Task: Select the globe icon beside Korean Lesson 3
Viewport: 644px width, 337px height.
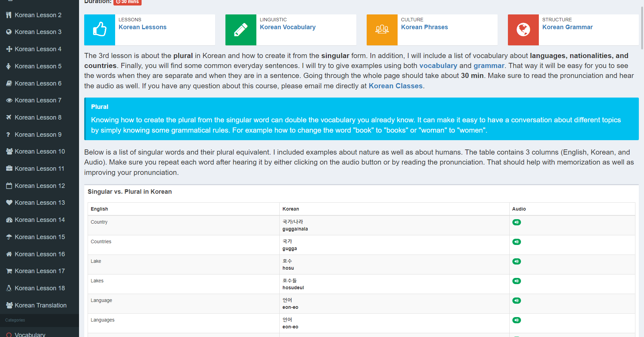Action: point(9,32)
